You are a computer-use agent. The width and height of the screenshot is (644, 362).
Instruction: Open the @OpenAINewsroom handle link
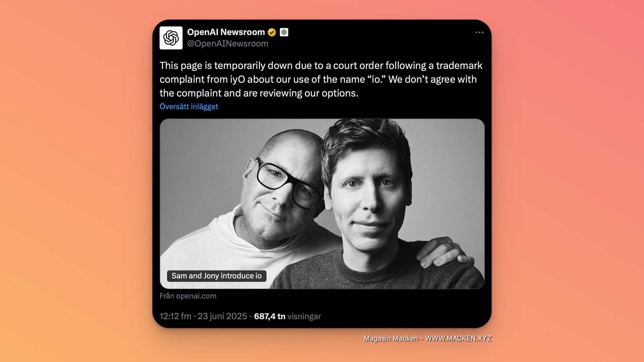(228, 44)
